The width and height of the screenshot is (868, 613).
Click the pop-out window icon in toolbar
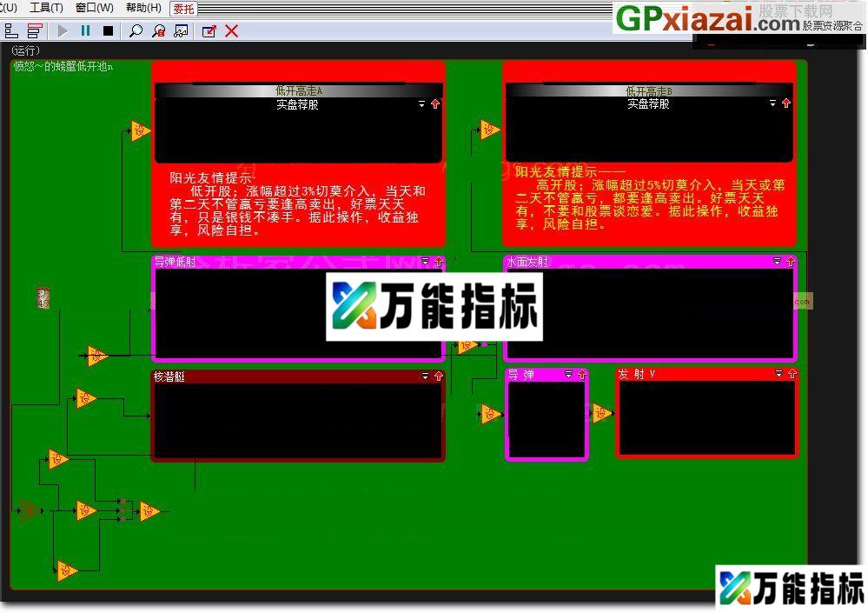coord(209,31)
